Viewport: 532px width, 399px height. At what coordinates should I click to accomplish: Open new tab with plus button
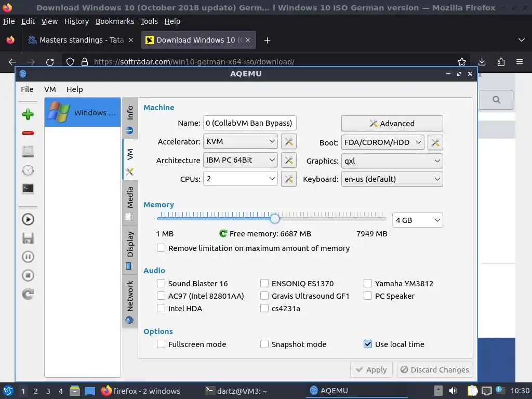tap(268, 41)
